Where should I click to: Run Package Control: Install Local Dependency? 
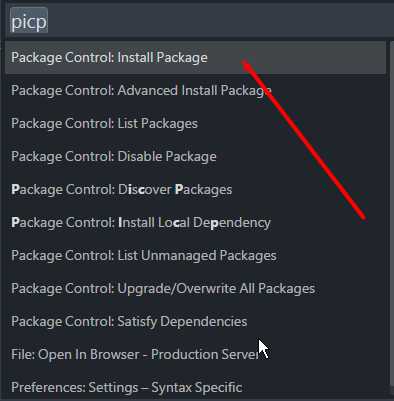coord(195,222)
